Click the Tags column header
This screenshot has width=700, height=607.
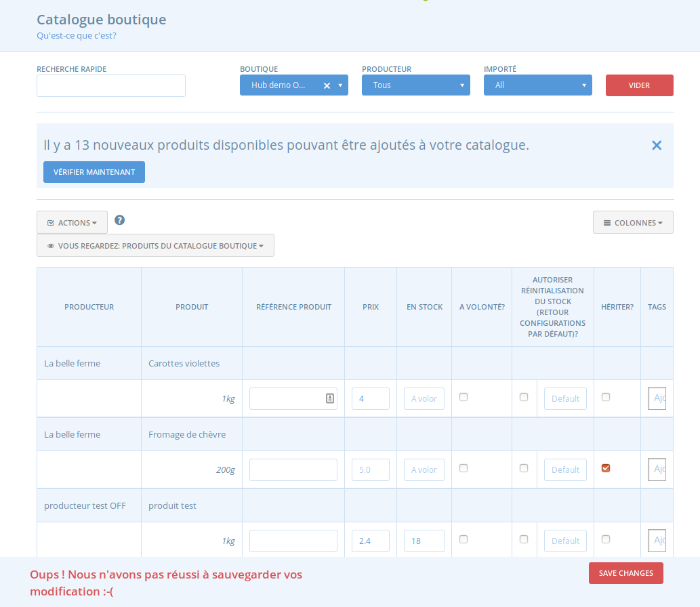point(657,307)
